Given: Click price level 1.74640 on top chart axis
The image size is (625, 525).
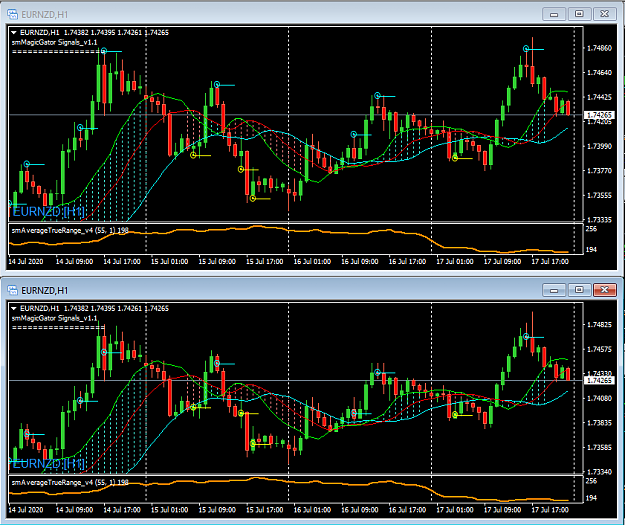Looking at the screenshot, I should [x=599, y=72].
